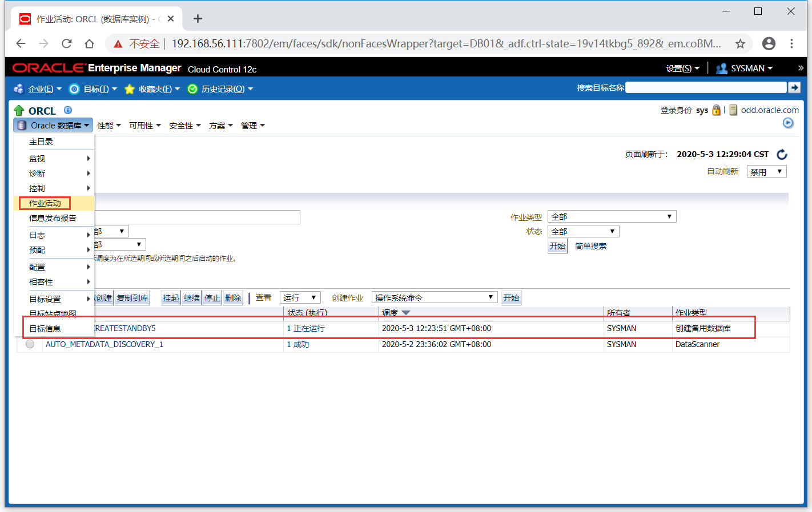812x512 pixels.
Task: Click the sort arrow on 调度 column
Action: pyautogui.click(x=406, y=313)
